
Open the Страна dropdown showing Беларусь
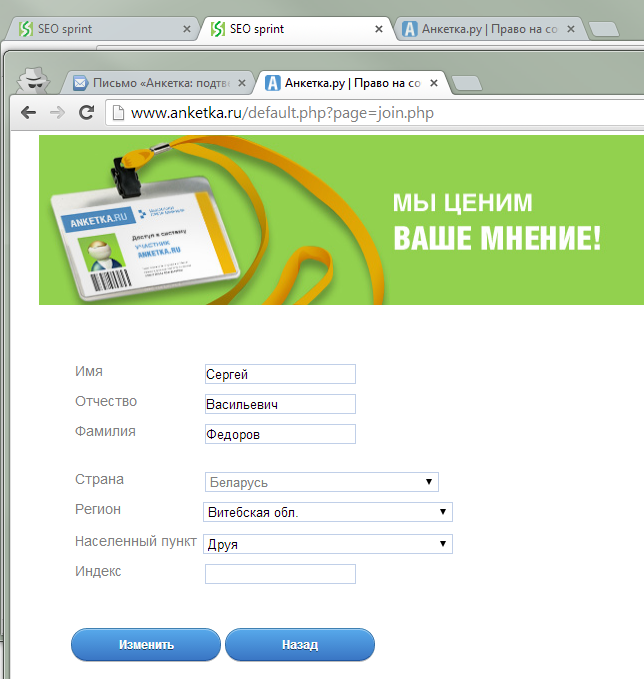(322, 482)
